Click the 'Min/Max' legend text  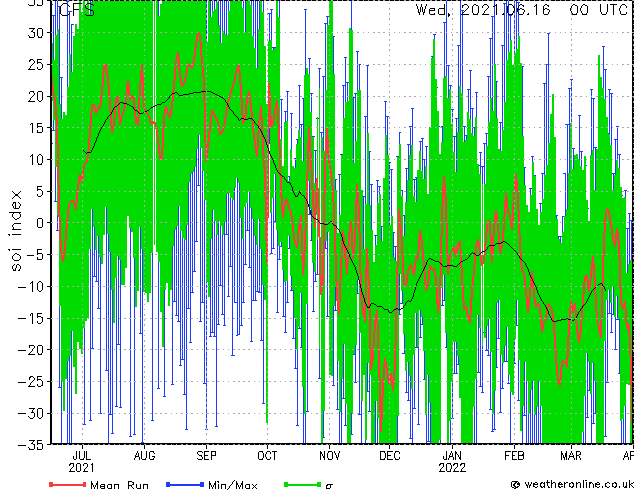point(232,485)
